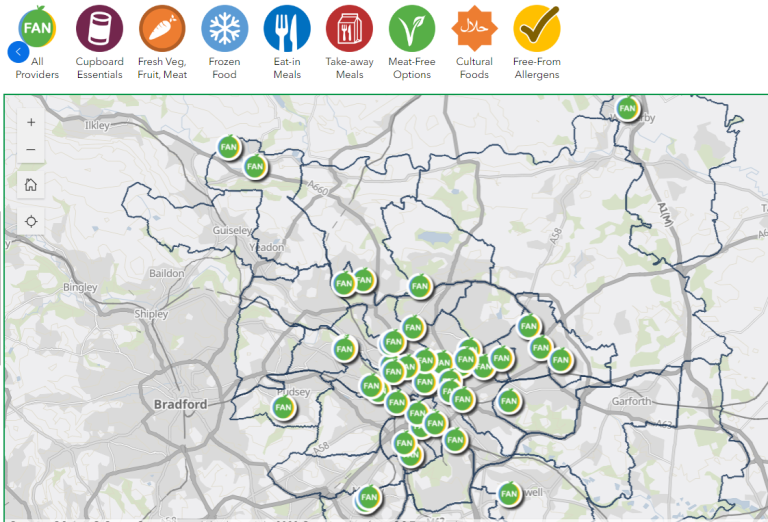Screen dimensions: 768x522
Task: Select the FAN marker near Pudsey
Action: (x=284, y=407)
